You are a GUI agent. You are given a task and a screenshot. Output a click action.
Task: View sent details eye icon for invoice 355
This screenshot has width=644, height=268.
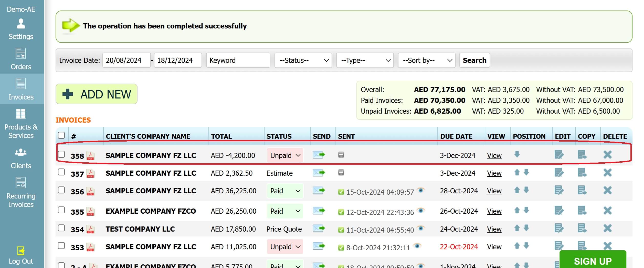pyautogui.click(x=420, y=211)
